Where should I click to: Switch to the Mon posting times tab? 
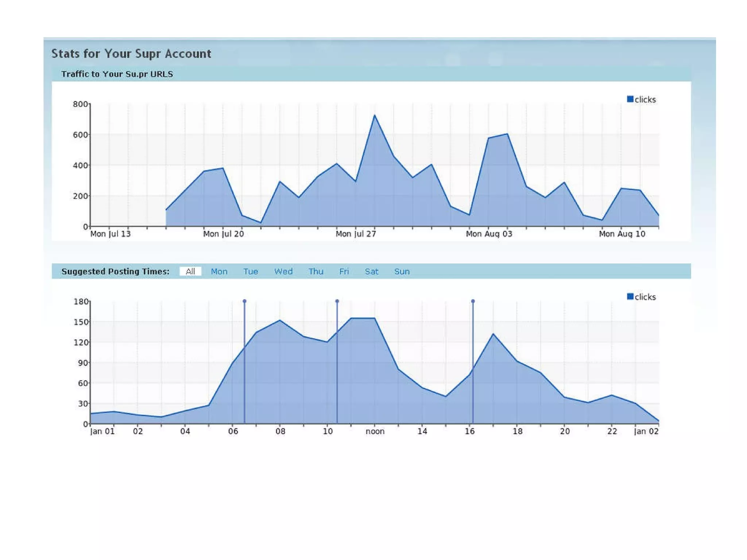[x=219, y=272]
